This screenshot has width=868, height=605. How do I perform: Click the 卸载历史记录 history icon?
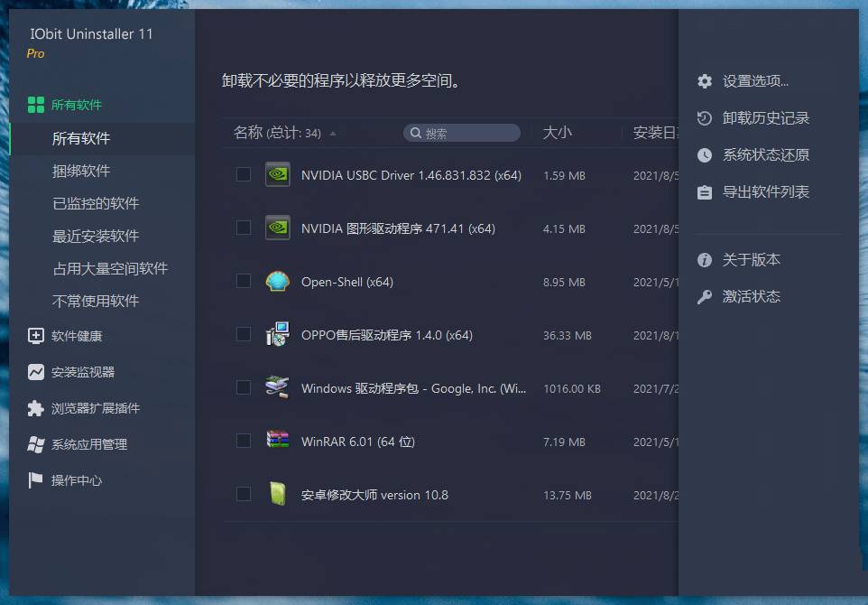coord(705,117)
